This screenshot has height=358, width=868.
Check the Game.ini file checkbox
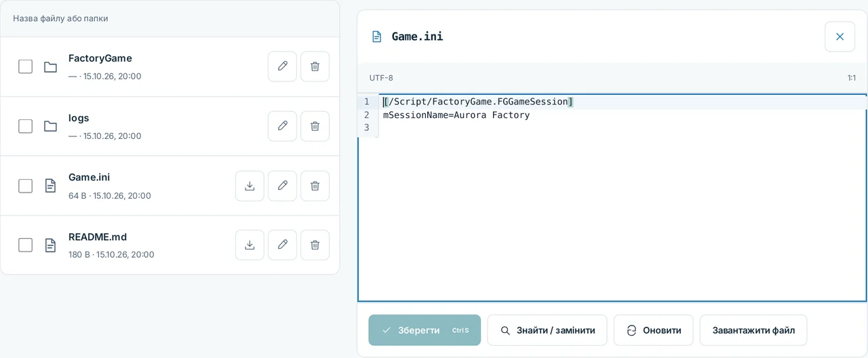[25, 186]
